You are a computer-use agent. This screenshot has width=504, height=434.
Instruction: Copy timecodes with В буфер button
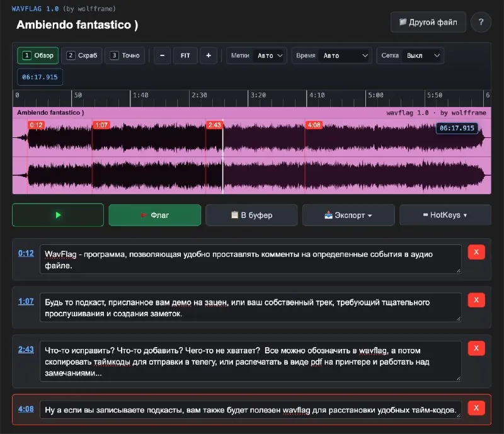251,215
